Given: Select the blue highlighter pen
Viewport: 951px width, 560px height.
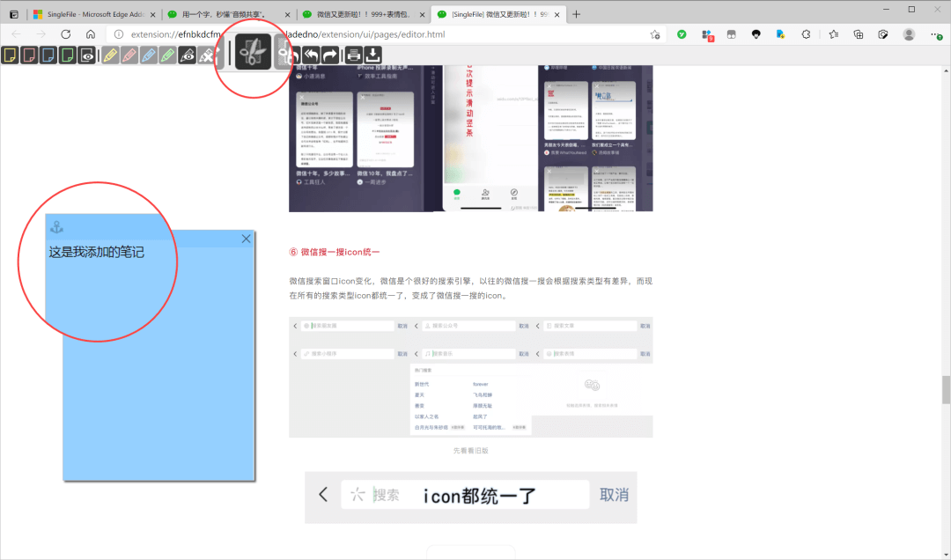Looking at the screenshot, I should click(149, 55).
